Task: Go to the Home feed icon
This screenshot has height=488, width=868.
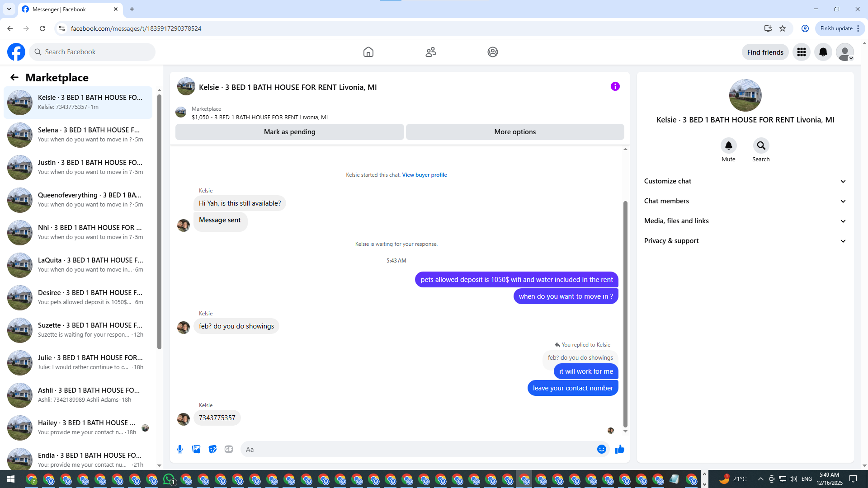Action: coord(368,52)
